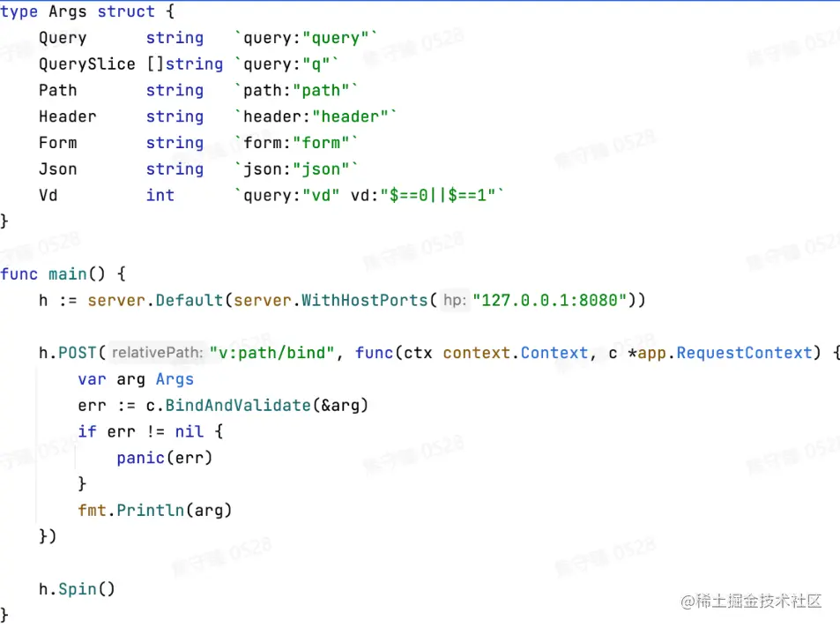840x628 pixels.
Task: Click the "127.0.0.1:8080" string literal
Action: (x=550, y=300)
